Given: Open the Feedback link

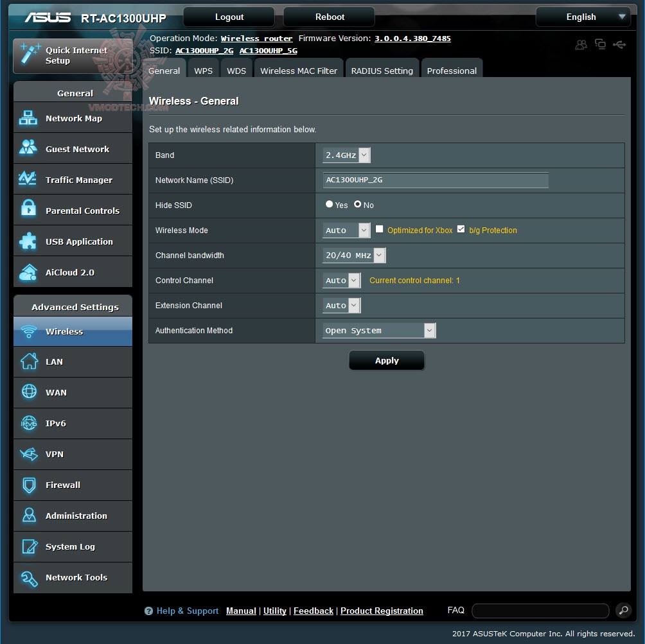Looking at the screenshot, I should [x=314, y=611].
